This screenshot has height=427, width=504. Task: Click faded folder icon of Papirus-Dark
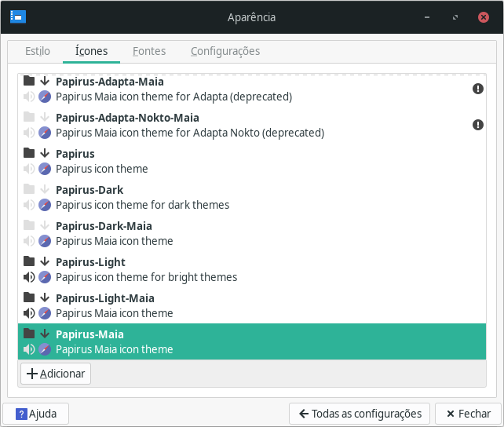pyautogui.click(x=29, y=189)
